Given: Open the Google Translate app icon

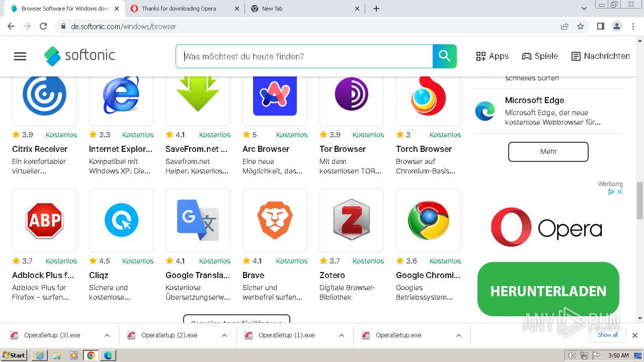Looking at the screenshot, I should click(x=198, y=220).
